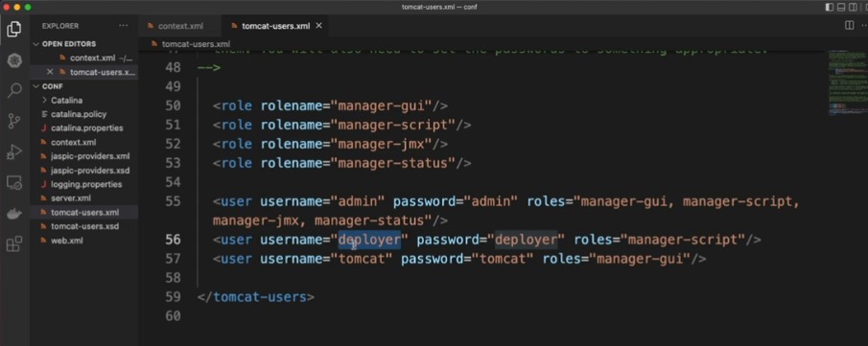Viewport: 868px width, 346px height.
Task: Close tomcat-users.x... in Open Editors
Action: [x=50, y=72]
